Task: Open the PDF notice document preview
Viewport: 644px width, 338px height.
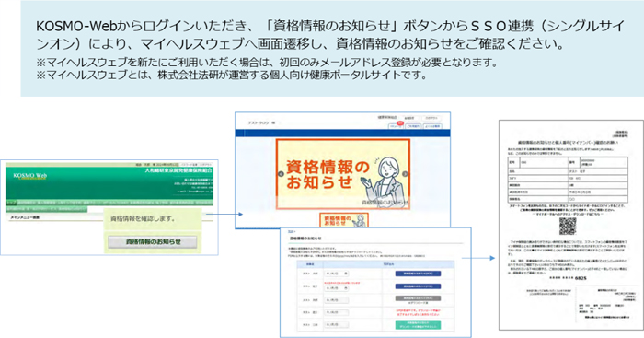Action: coord(570,225)
